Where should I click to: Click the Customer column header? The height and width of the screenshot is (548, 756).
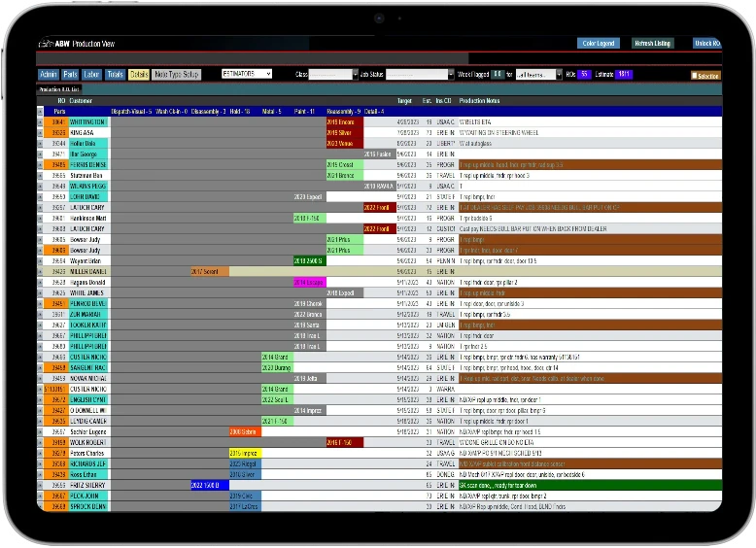81,101
